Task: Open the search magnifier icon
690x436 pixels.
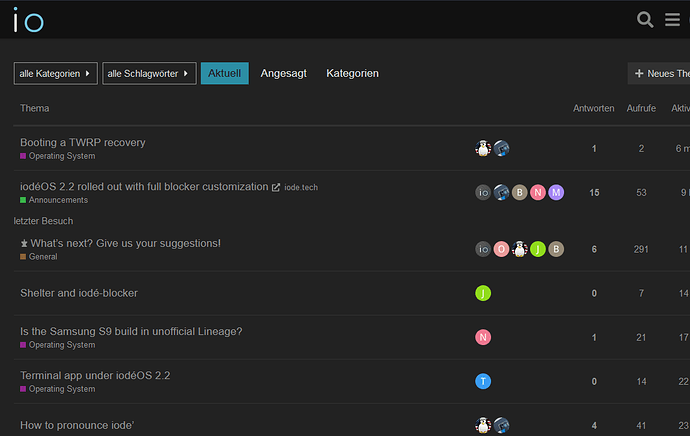Action: tap(645, 20)
